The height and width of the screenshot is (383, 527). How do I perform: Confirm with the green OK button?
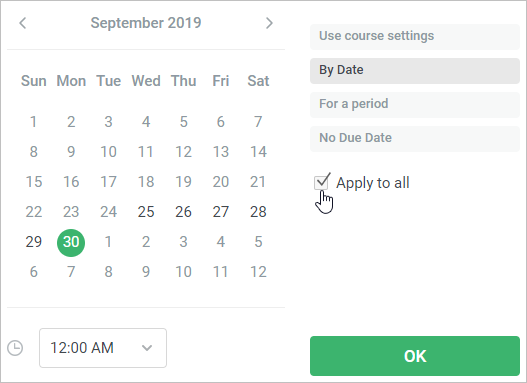pos(415,356)
